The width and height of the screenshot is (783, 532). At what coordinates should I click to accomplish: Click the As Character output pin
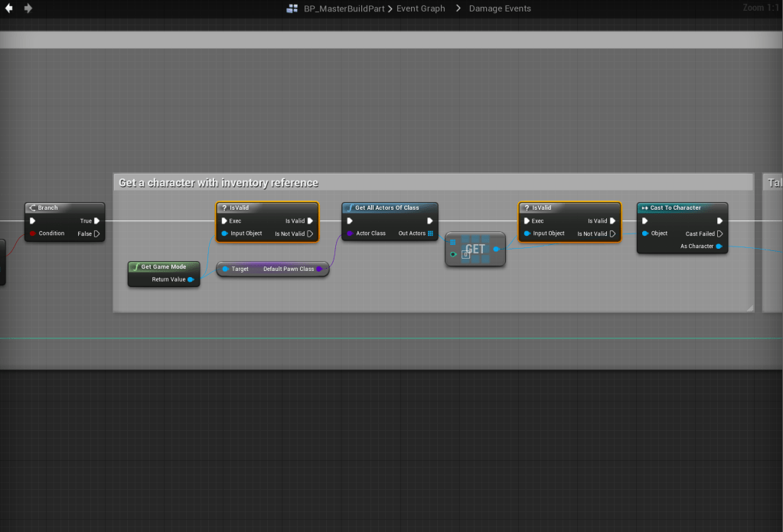coord(719,246)
